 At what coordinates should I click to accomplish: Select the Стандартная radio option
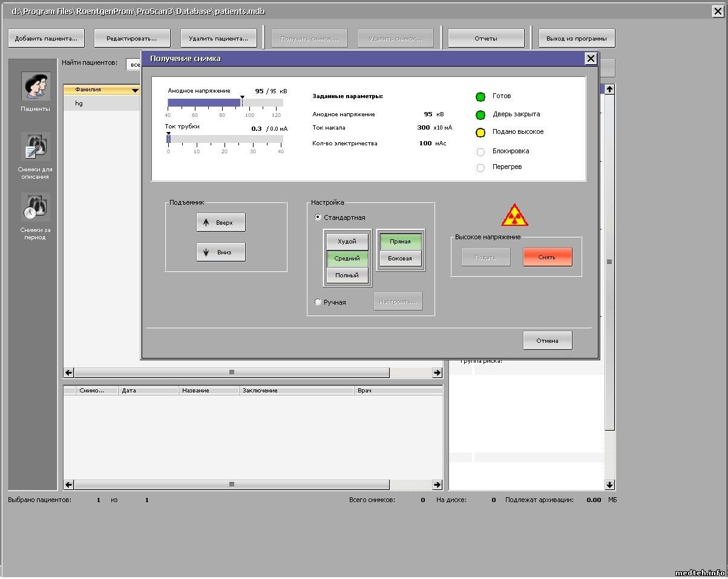pyautogui.click(x=318, y=217)
